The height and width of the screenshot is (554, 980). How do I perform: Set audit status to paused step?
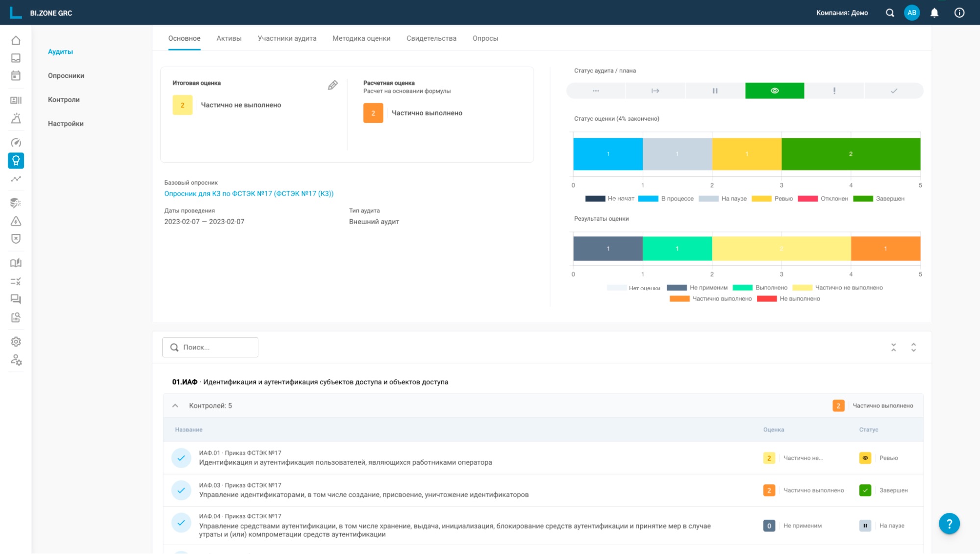715,91
